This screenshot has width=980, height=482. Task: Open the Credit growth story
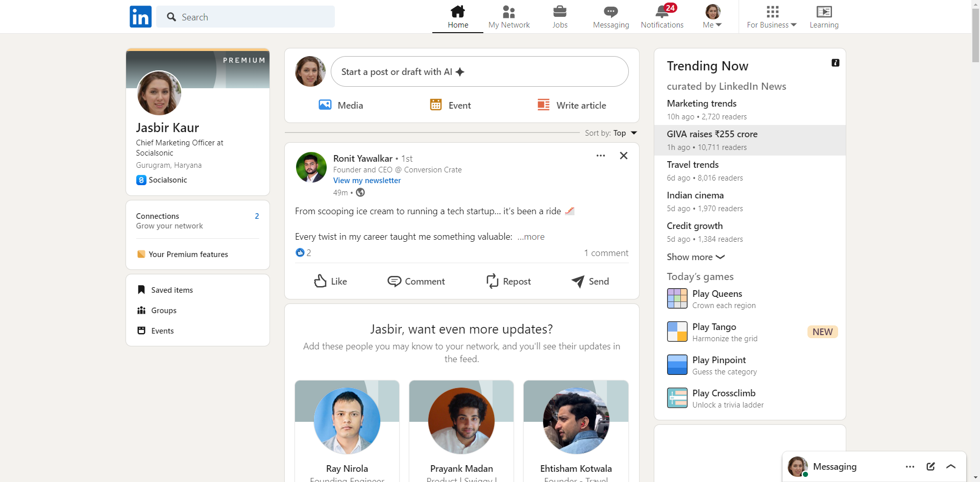point(750,232)
